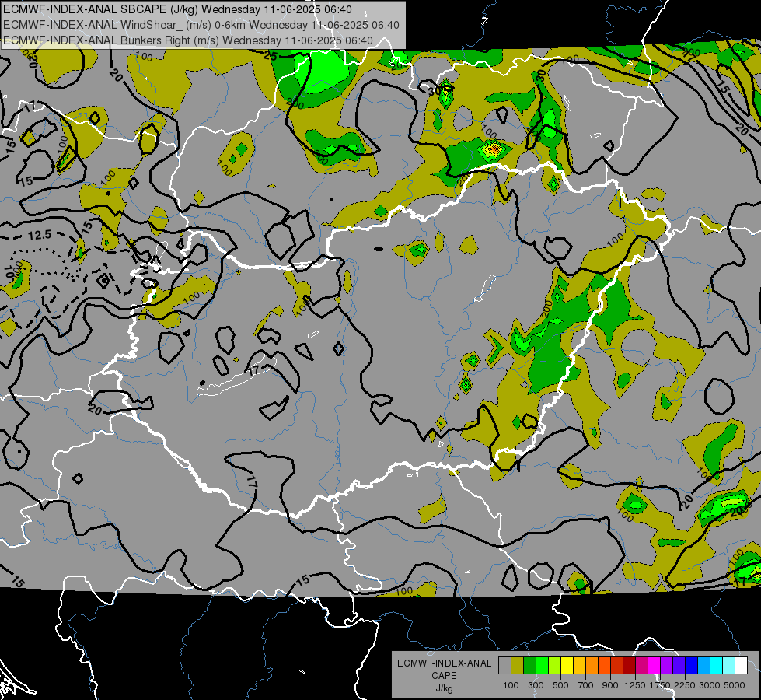This screenshot has height=700, width=761.
Task: Click the legend value 2250
Action: coord(685,685)
